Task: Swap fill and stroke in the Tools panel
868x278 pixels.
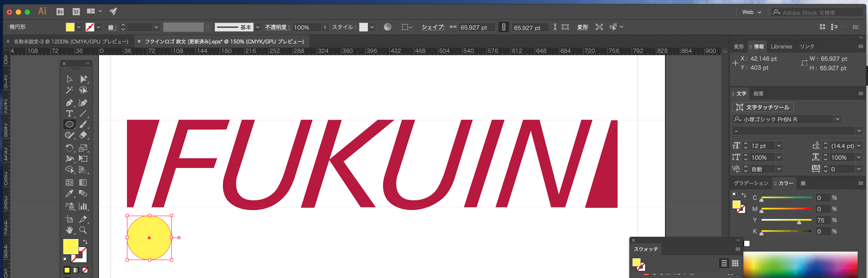Action: pyautogui.click(x=85, y=242)
